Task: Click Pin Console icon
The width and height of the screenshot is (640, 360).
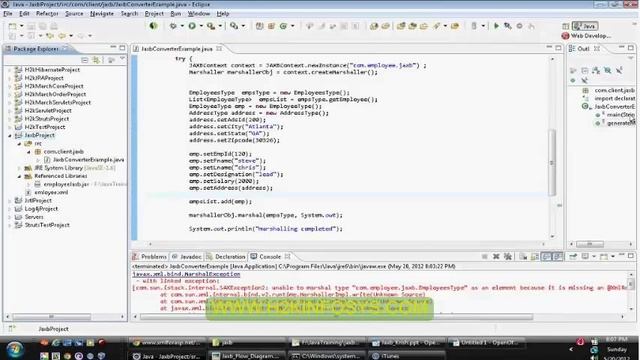Action: 573,257
